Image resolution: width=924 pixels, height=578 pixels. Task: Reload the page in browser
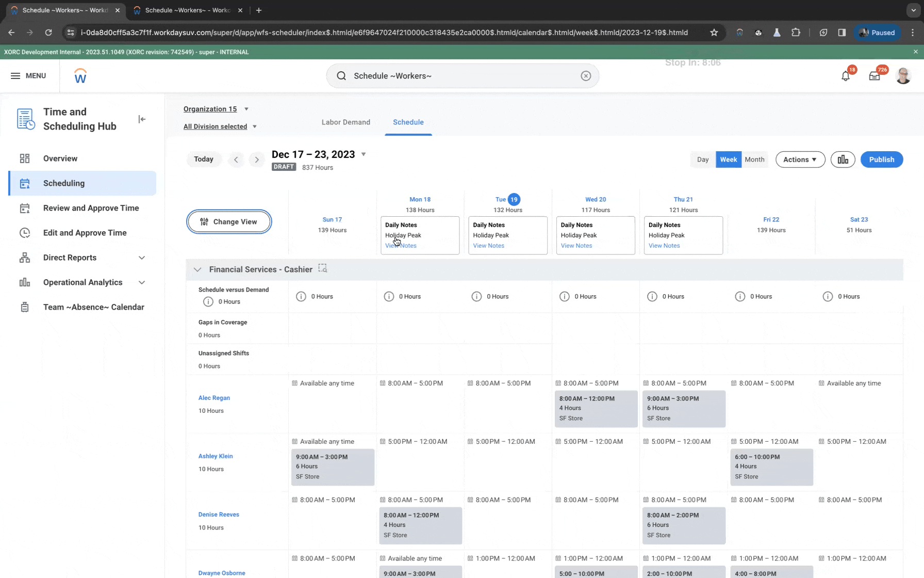tap(48, 33)
